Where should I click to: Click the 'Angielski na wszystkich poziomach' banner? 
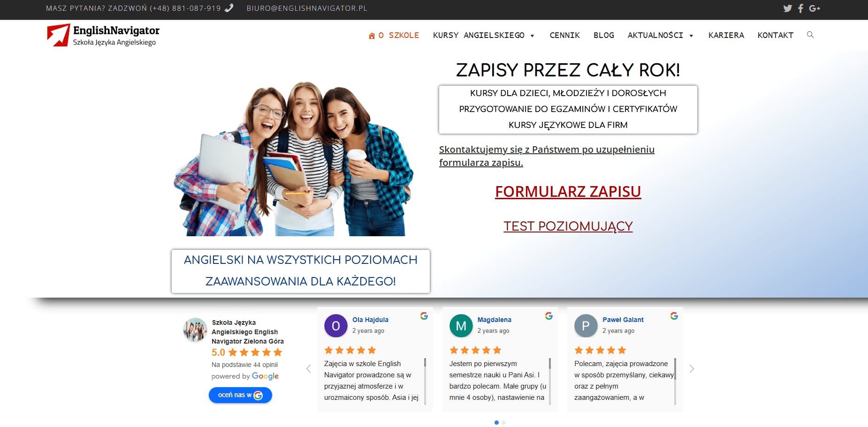[301, 271]
